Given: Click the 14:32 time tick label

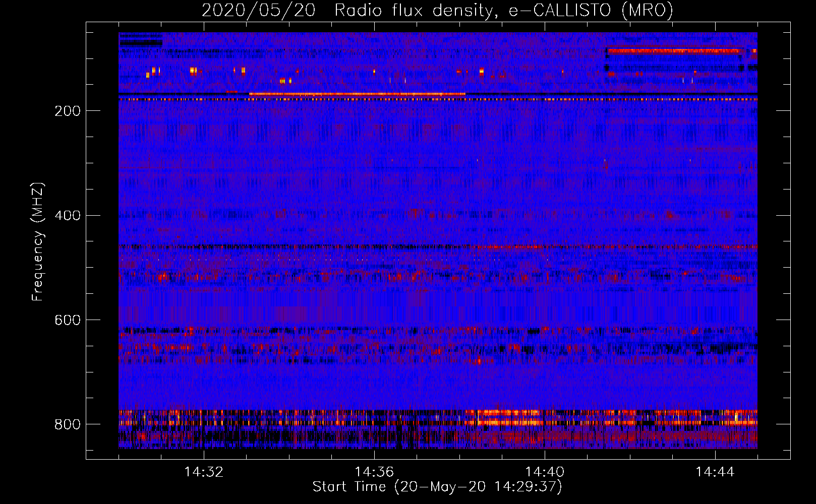Looking at the screenshot, I should (204, 472).
